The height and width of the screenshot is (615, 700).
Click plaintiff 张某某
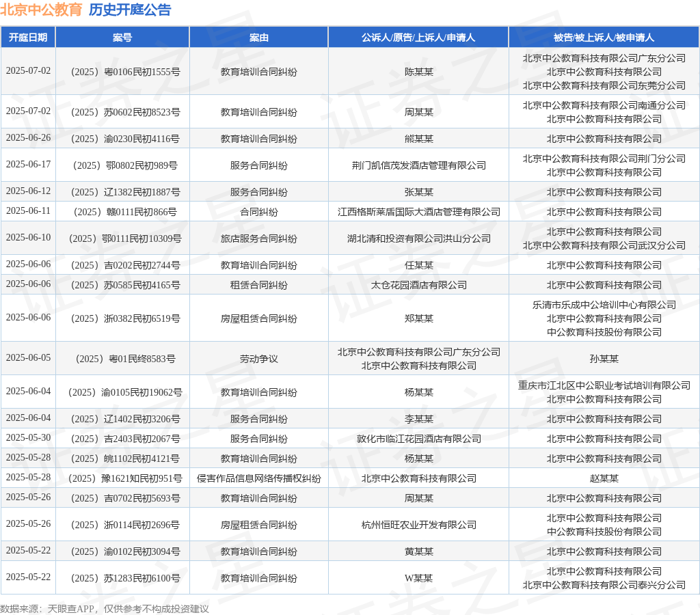tap(419, 192)
